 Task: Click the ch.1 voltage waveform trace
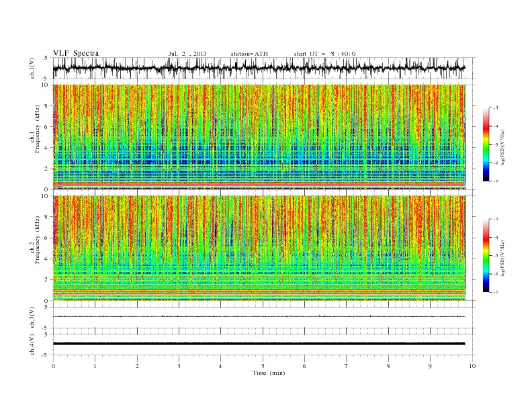259,68
